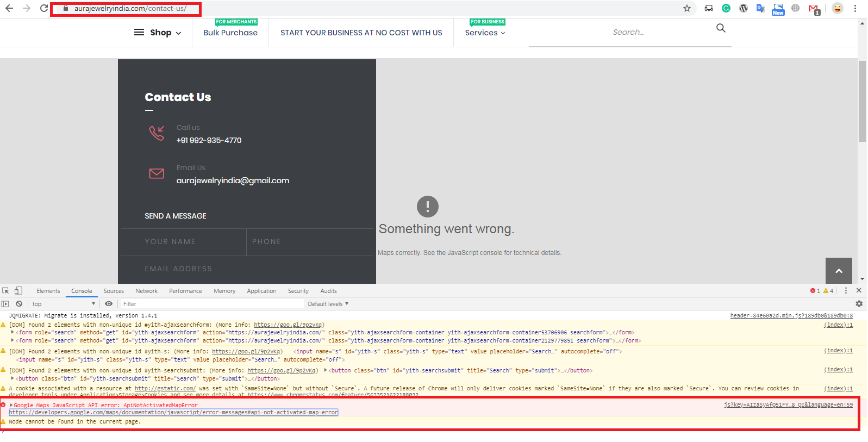Open the Chrome profile avatar
The width and height of the screenshot is (868, 442).
838,8
